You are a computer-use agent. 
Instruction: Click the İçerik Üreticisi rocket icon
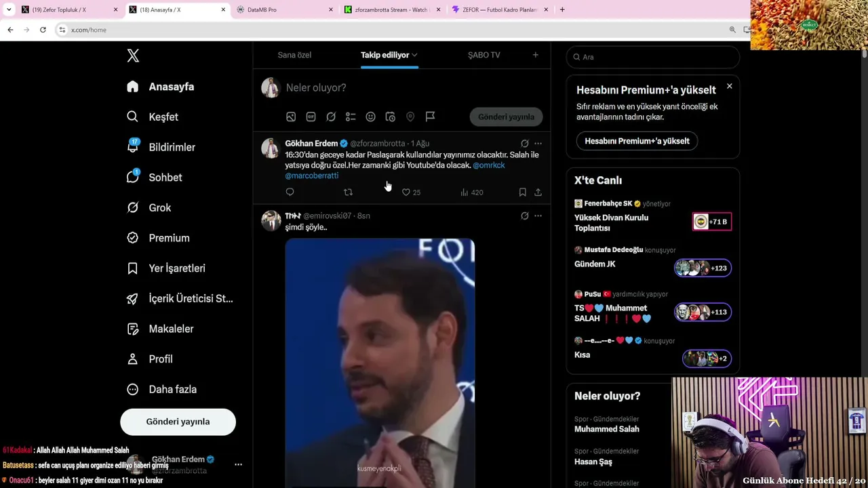point(133,298)
